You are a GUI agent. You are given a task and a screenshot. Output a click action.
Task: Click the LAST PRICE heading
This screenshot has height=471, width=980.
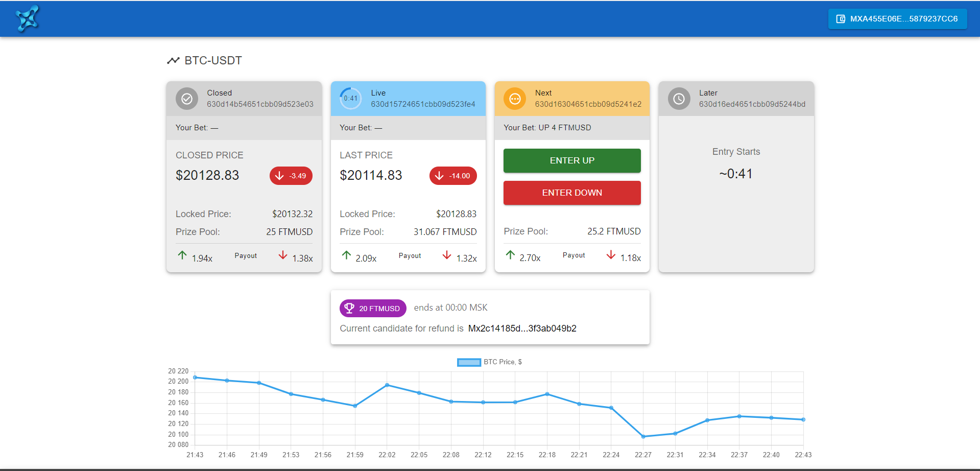tap(366, 155)
